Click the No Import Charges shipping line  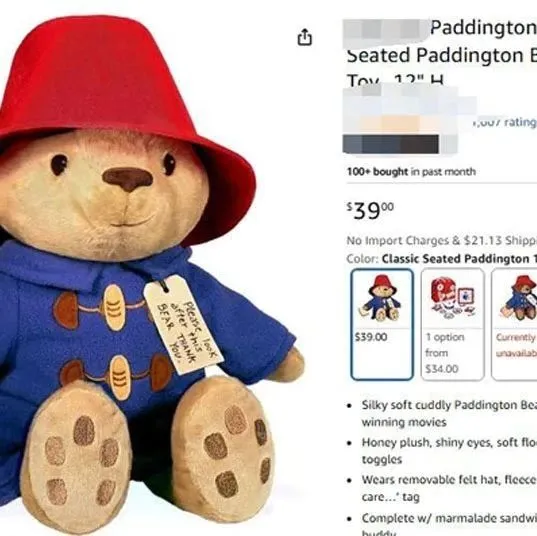click(441, 241)
